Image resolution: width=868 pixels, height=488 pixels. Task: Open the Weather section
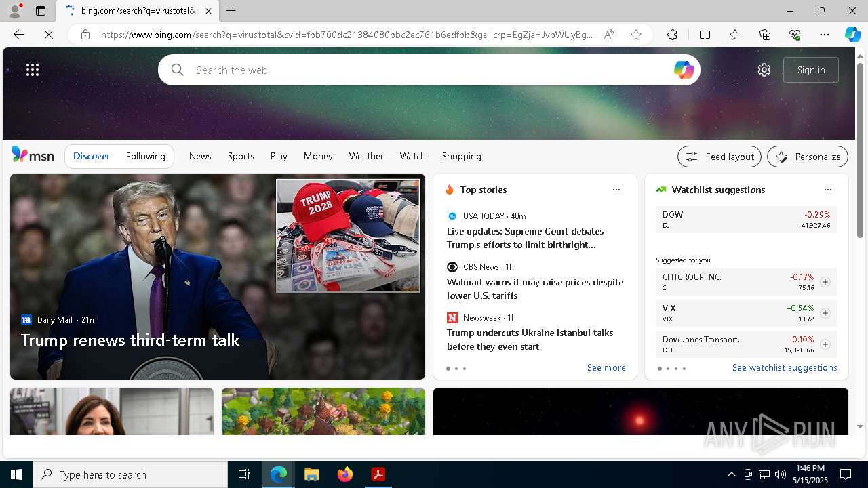coord(366,156)
